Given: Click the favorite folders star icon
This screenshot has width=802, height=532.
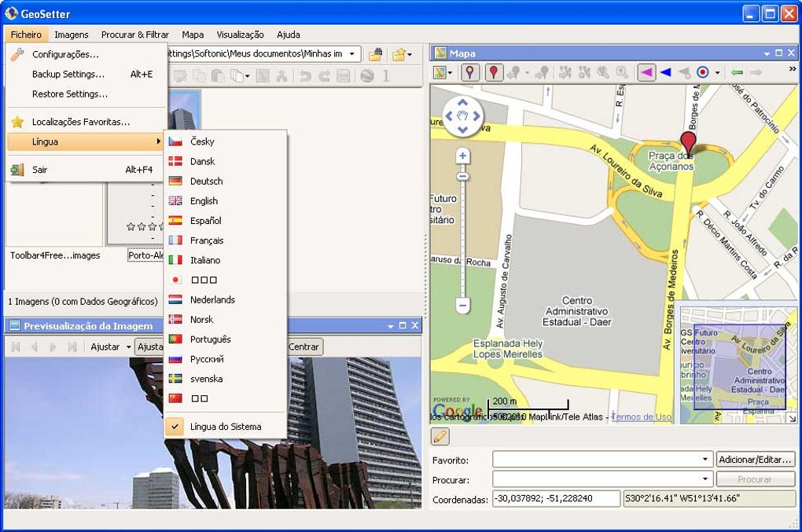Looking at the screenshot, I should click(399, 53).
